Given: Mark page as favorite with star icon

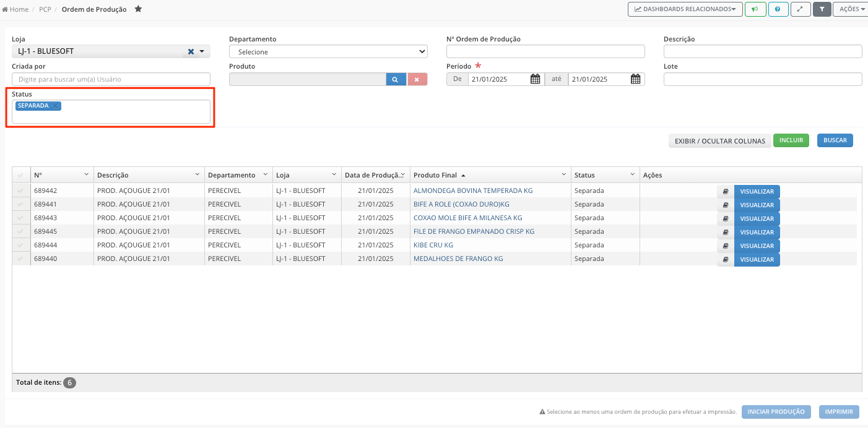Looking at the screenshot, I should click(138, 9).
